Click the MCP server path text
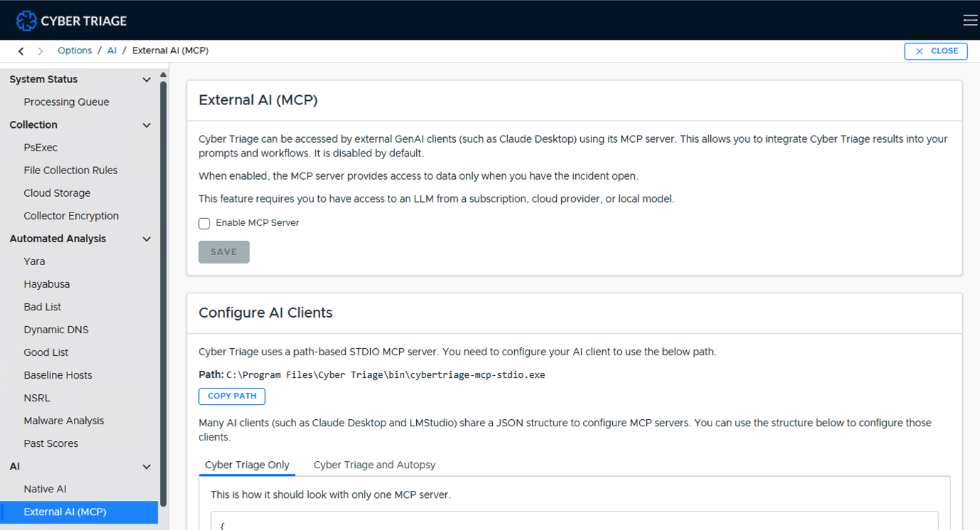The width and height of the screenshot is (980, 530). coord(386,374)
